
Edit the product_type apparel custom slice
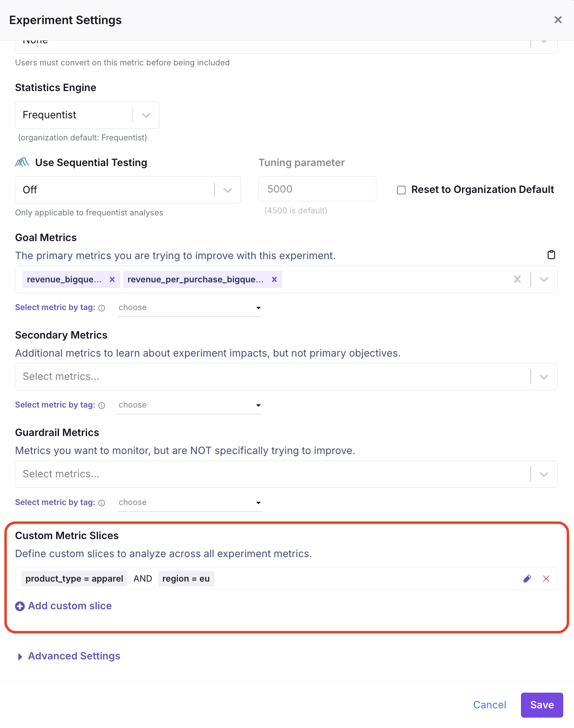click(x=527, y=578)
